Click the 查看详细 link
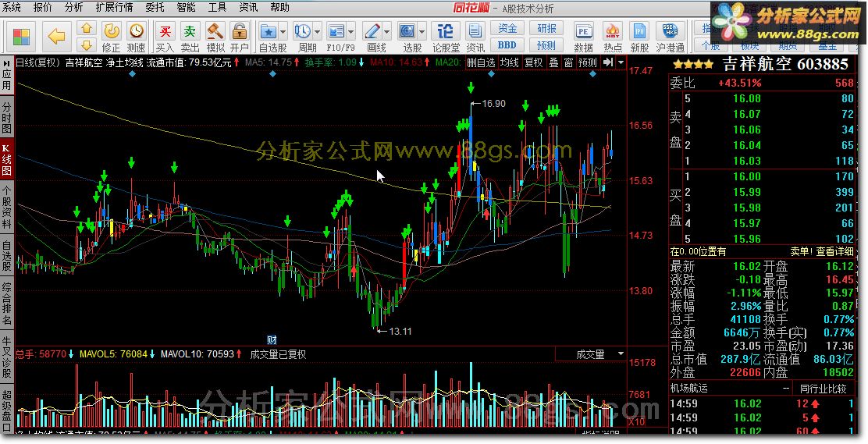 point(834,251)
